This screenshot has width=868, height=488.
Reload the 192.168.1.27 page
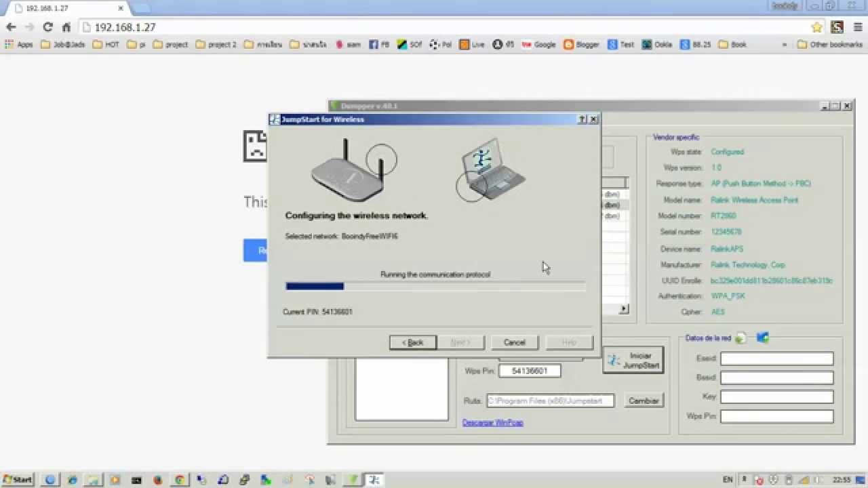click(47, 27)
